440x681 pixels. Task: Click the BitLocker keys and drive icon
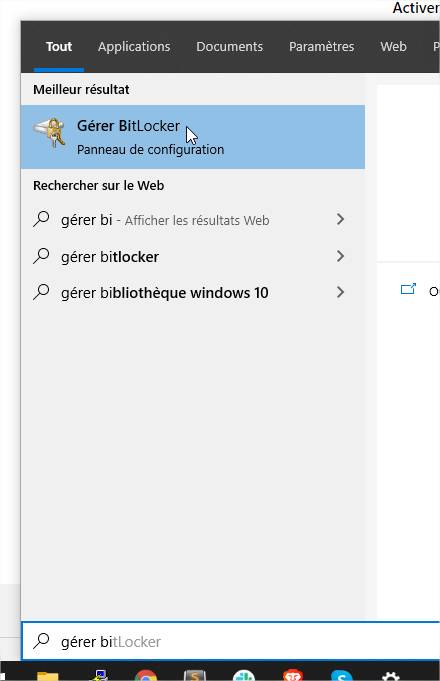(x=50, y=132)
